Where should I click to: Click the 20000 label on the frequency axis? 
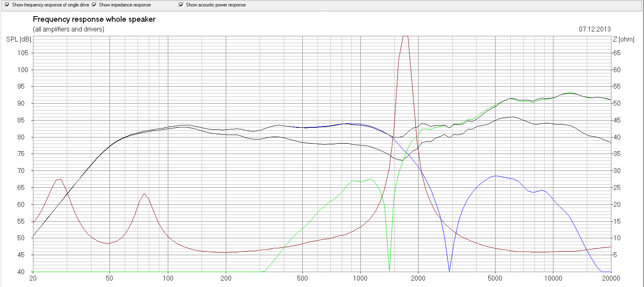[611, 278]
